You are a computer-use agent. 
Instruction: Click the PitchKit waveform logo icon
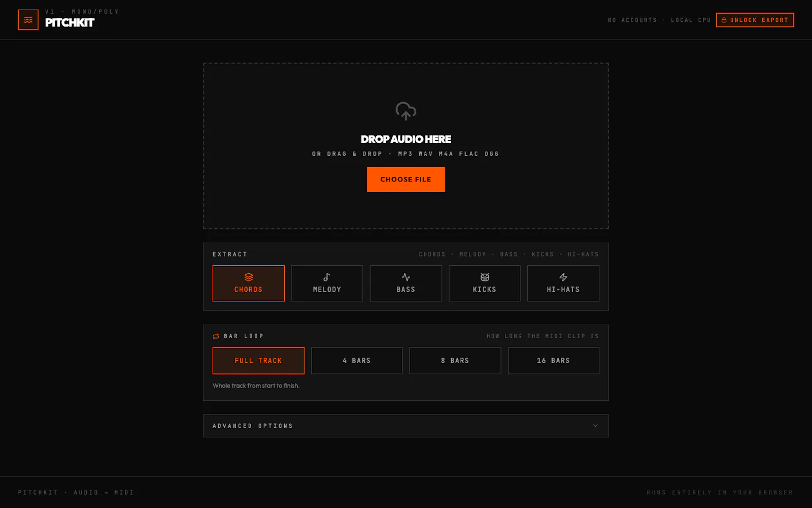(28, 20)
